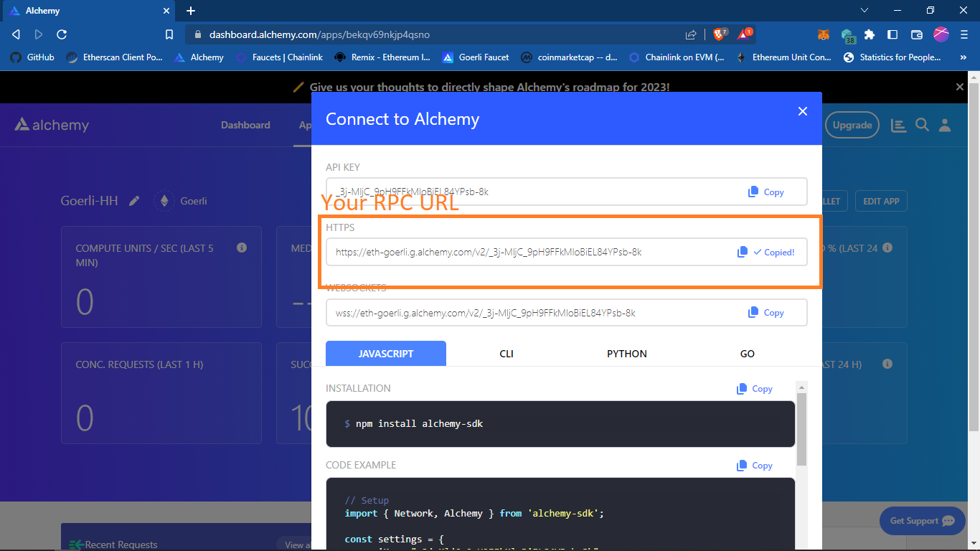Reload the current page
The image size is (980, 551).
[x=62, y=34]
